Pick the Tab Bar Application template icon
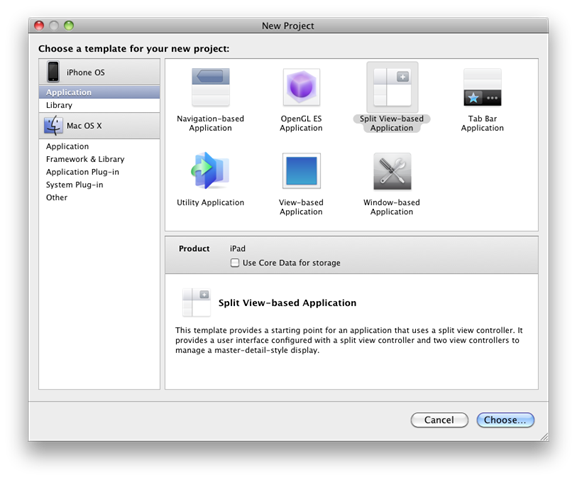 point(482,87)
